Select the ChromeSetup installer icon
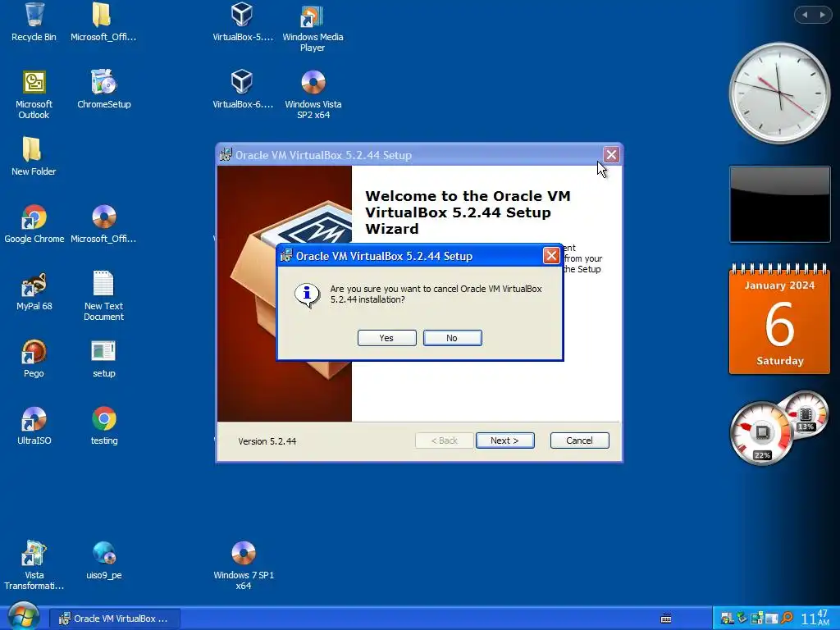This screenshot has height=630, width=840. click(104, 90)
